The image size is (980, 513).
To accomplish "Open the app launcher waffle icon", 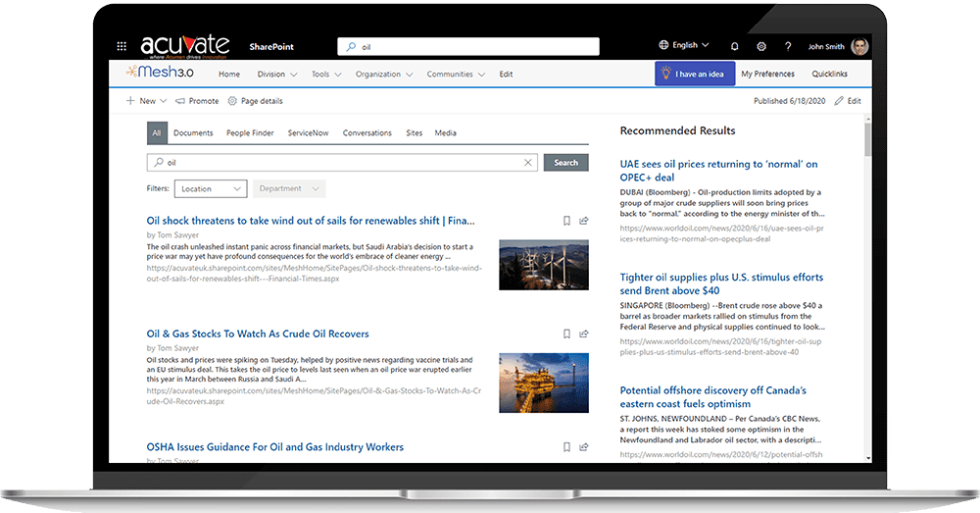I will [122, 46].
